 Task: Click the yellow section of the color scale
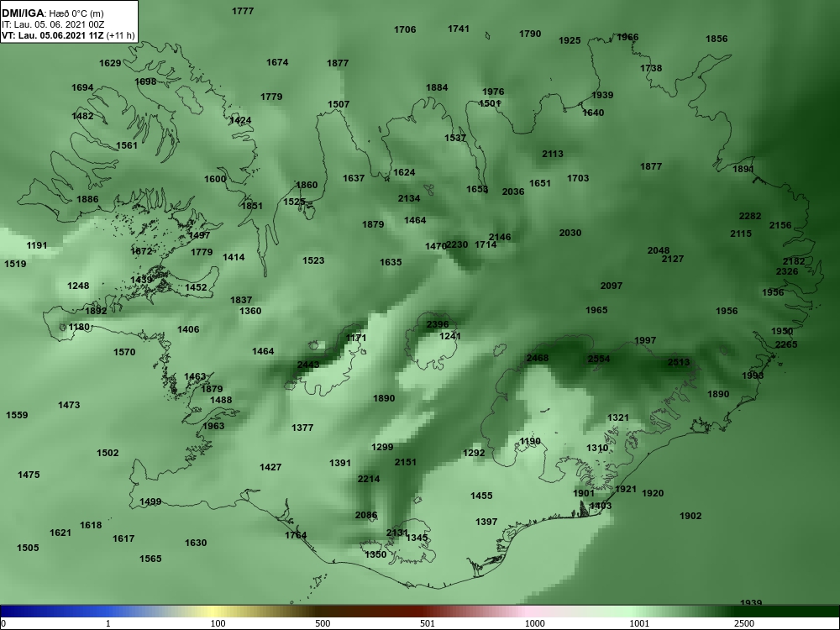(212, 612)
